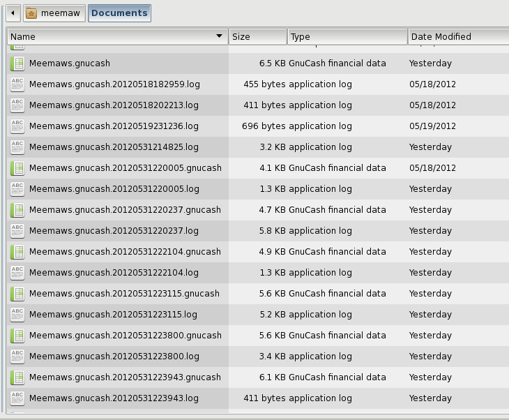Screen dimensions: 509x420
Task: Click the text-file icon of Meemaws.gnucash.20120519231236.log
Action: [x=17, y=126]
